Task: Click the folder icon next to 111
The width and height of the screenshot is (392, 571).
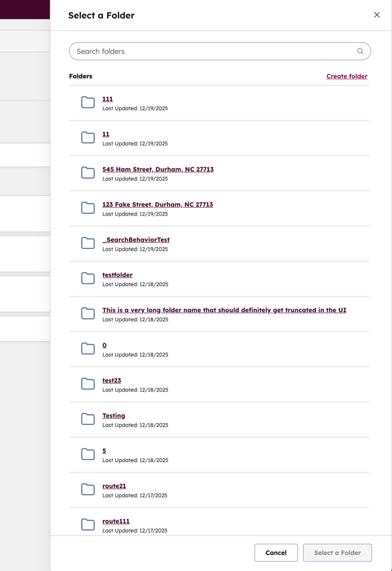Action: (88, 102)
